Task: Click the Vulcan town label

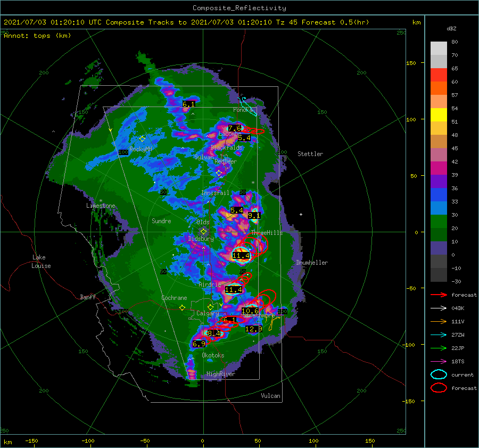Action: 270,396
